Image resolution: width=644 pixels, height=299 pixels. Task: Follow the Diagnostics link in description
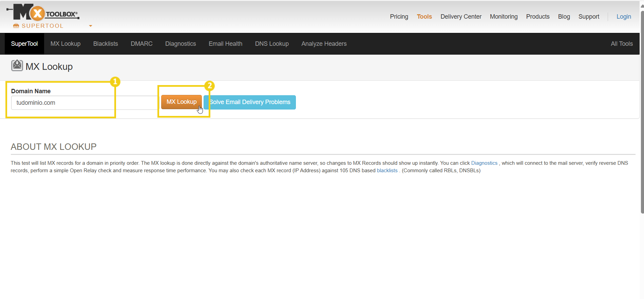(x=484, y=163)
